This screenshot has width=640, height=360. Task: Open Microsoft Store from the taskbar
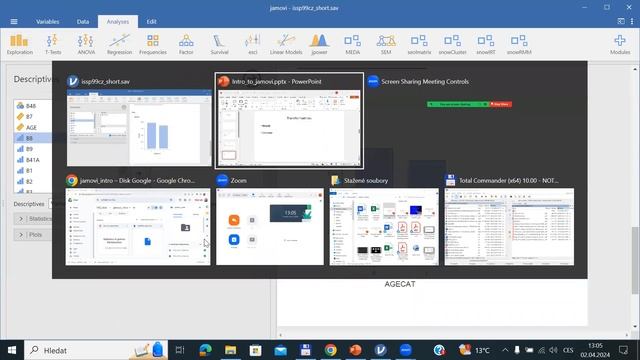click(256, 350)
